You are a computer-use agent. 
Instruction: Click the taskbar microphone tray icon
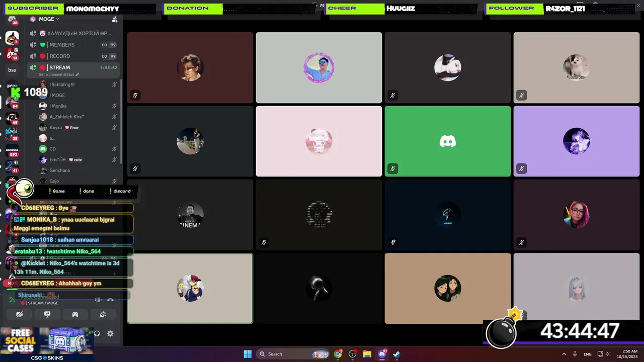[575, 354]
